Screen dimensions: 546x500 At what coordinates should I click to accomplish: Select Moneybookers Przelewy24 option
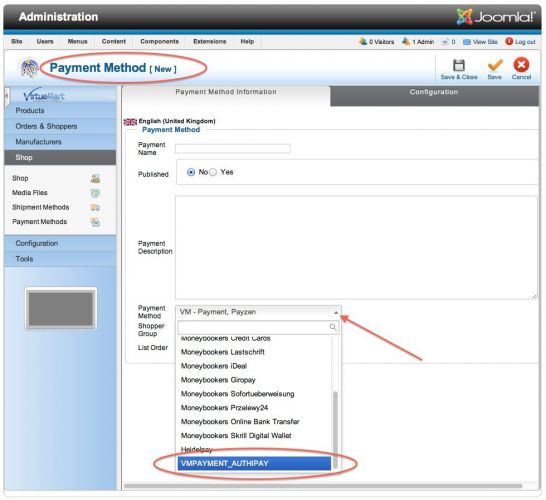[254, 408]
